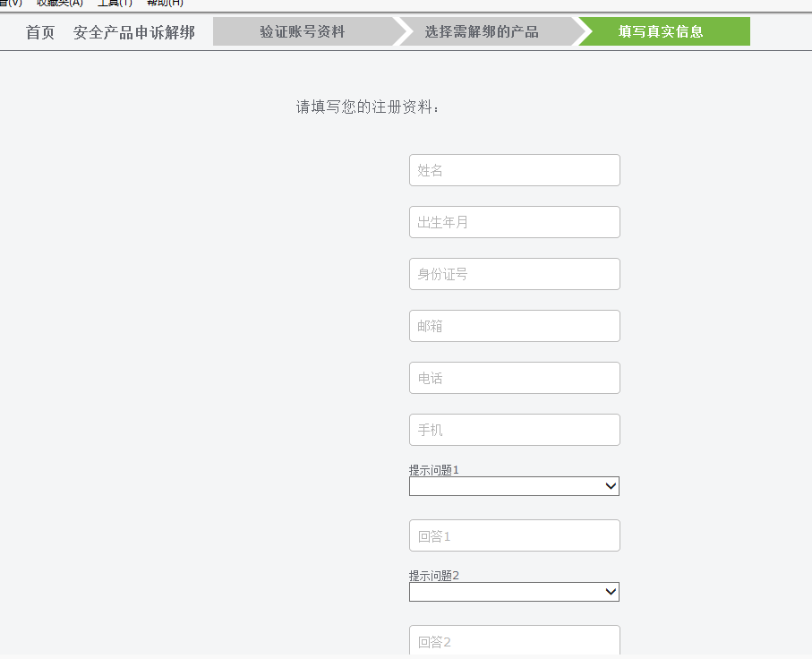This screenshot has height=659, width=812.
Task: Open the 查看(V) menu at top left
Action: (x=11, y=3)
